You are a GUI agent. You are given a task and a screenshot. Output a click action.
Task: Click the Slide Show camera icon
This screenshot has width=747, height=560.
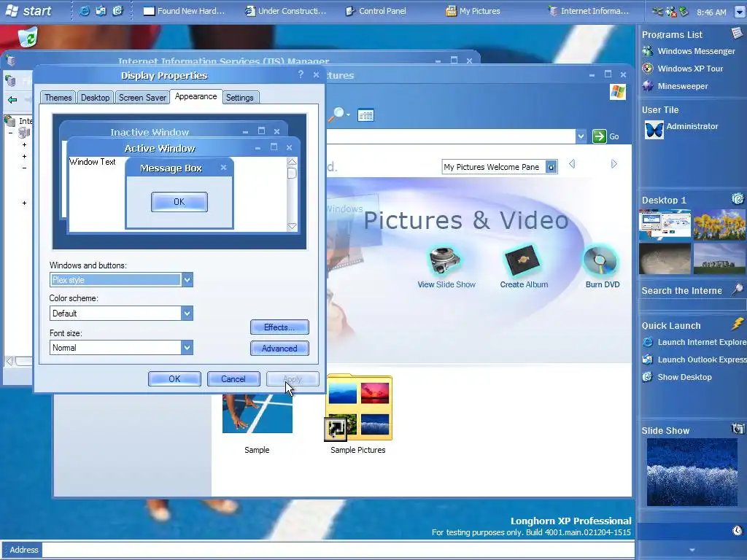[x=737, y=429]
